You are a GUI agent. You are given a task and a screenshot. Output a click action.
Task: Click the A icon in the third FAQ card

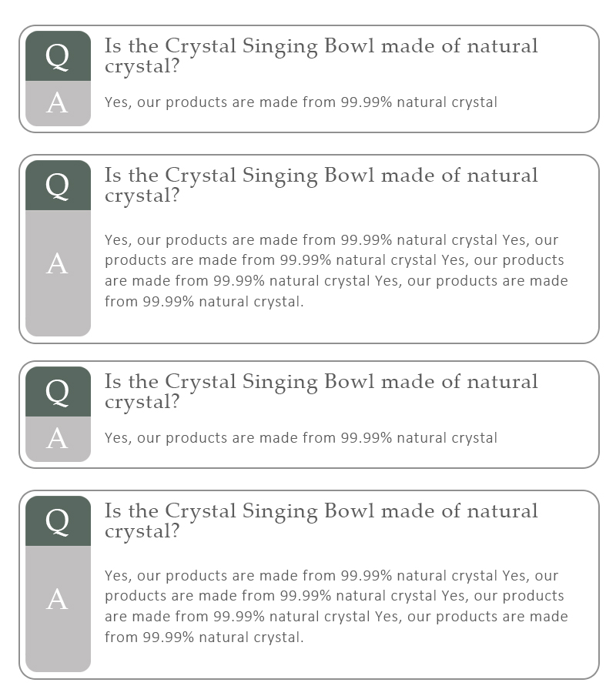click(x=59, y=439)
